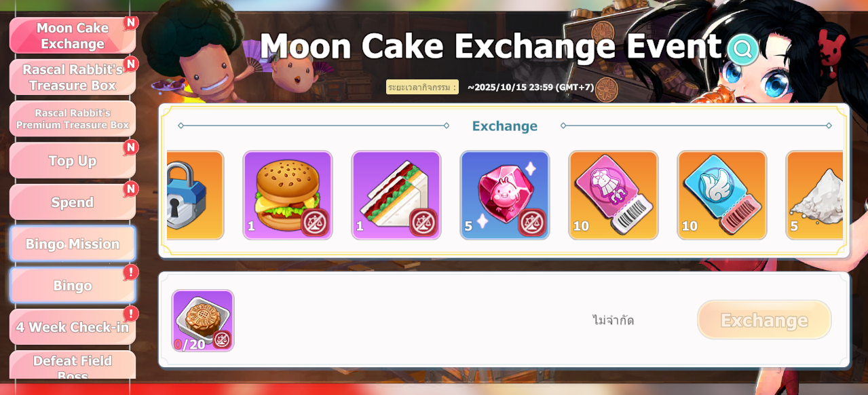Choose the pink rabbit gem item
This screenshot has height=395, width=868.
(x=505, y=195)
